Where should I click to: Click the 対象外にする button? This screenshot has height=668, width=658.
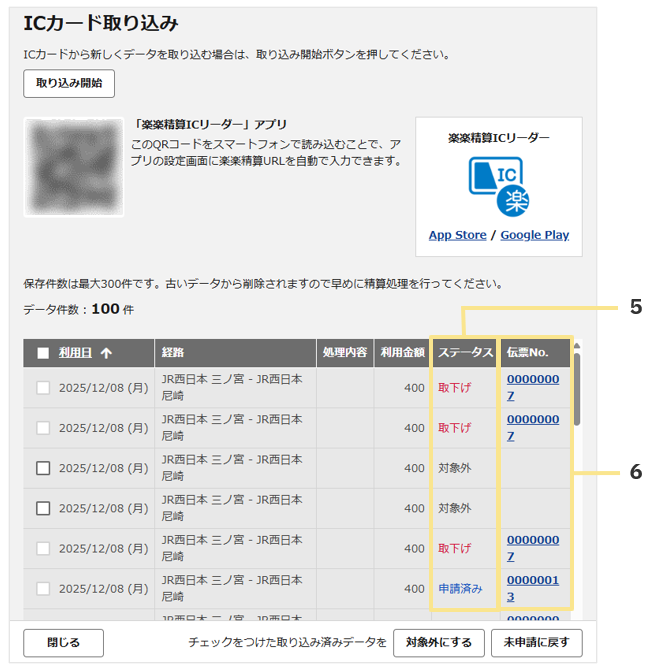439,643
